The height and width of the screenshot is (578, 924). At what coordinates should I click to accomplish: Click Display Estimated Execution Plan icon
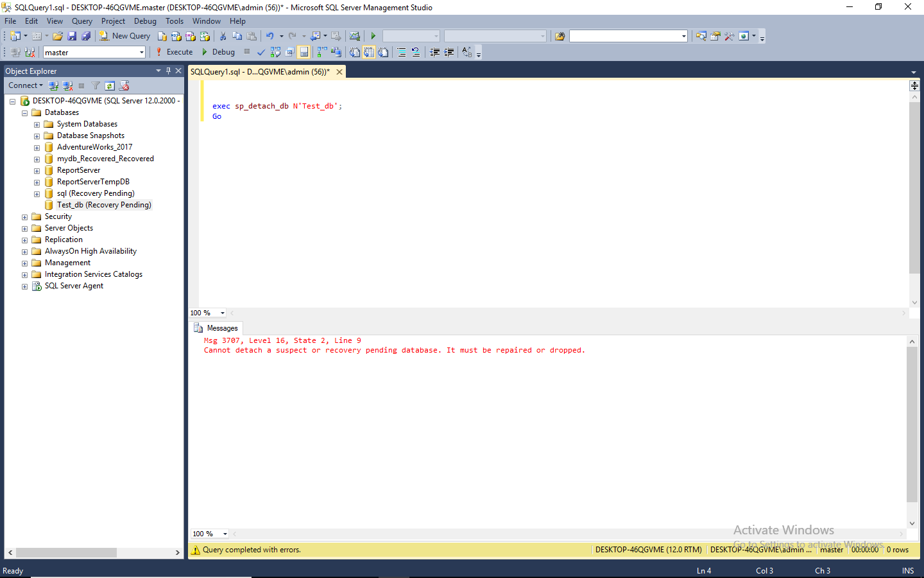275,52
